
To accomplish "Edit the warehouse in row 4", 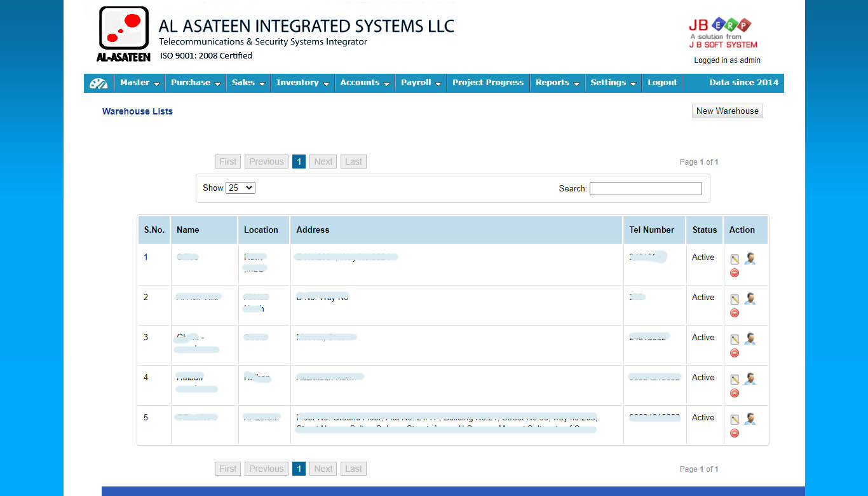I will (735, 380).
